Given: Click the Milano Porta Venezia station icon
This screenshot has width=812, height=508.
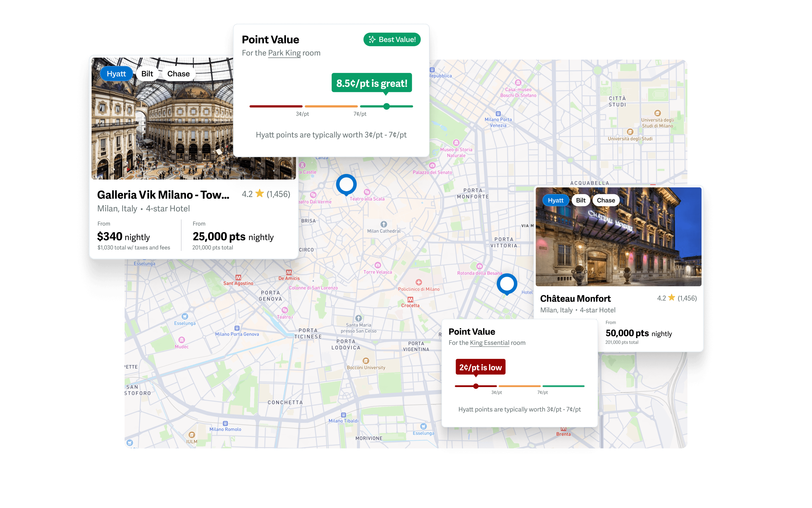Looking at the screenshot, I should (498, 114).
